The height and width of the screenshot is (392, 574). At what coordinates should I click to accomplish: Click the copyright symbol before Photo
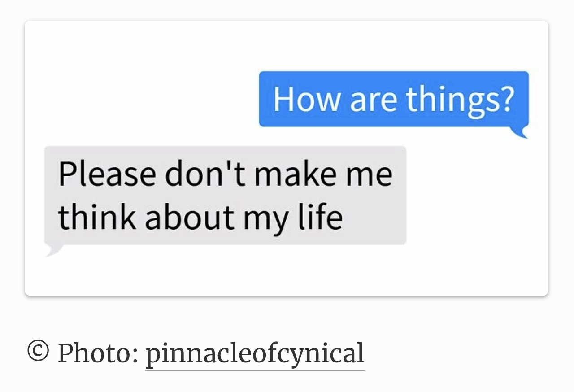click(x=38, y=351)
